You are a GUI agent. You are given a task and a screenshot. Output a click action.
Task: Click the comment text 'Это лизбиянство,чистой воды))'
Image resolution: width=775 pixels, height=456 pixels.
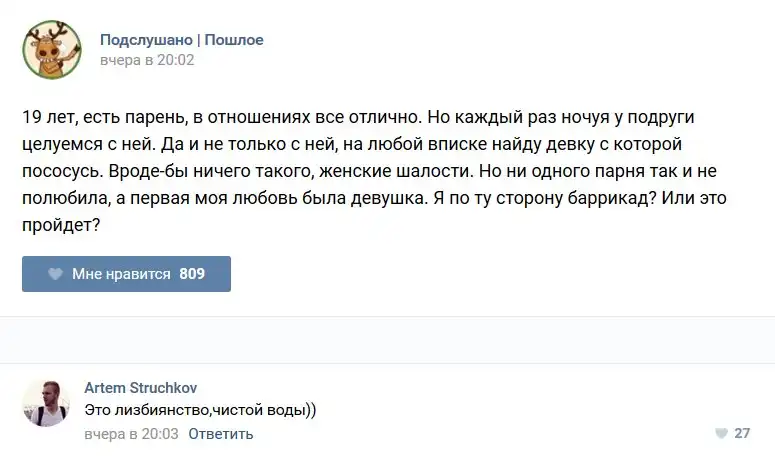[200, 410]
